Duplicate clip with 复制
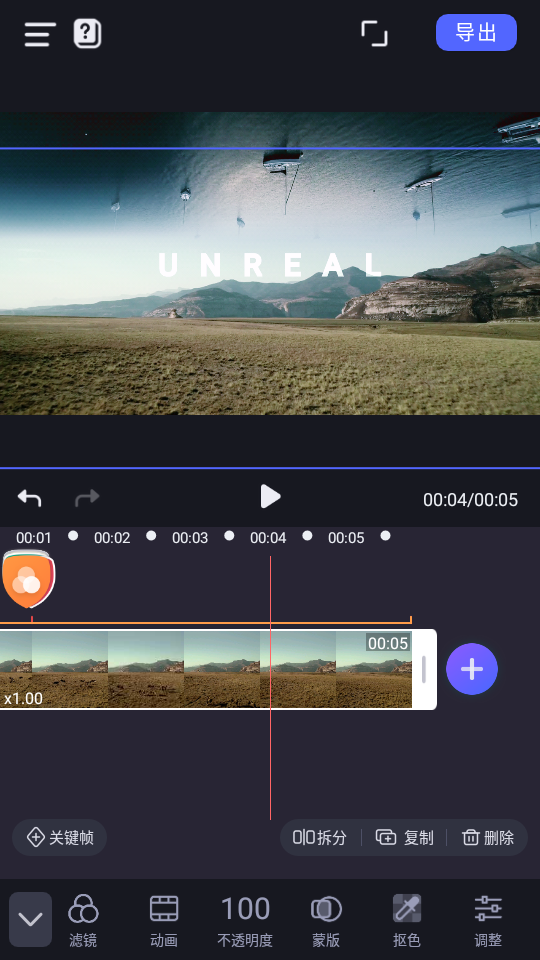 (x=404, y=838)
